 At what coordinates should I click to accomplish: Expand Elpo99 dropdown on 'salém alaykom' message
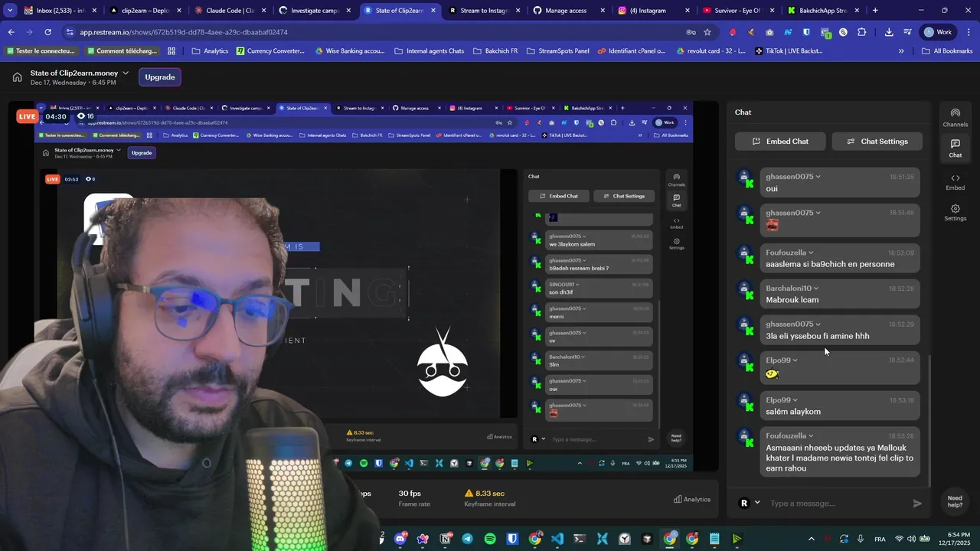click(x=795, y=400)
